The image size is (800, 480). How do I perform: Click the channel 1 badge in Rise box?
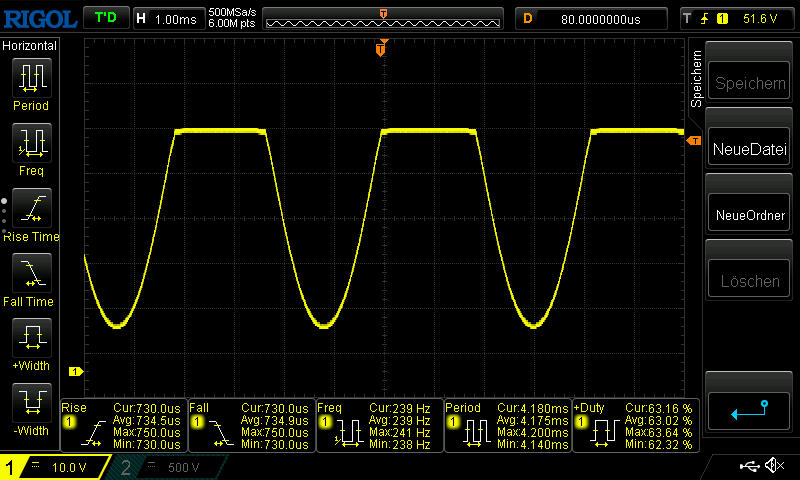[69, 422]
